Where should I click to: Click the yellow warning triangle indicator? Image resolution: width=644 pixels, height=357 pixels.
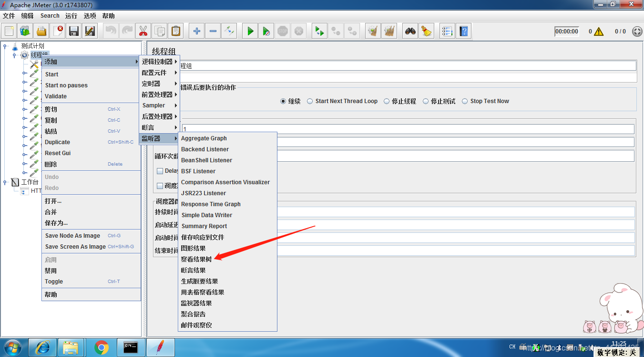click(x=599, y=31)
